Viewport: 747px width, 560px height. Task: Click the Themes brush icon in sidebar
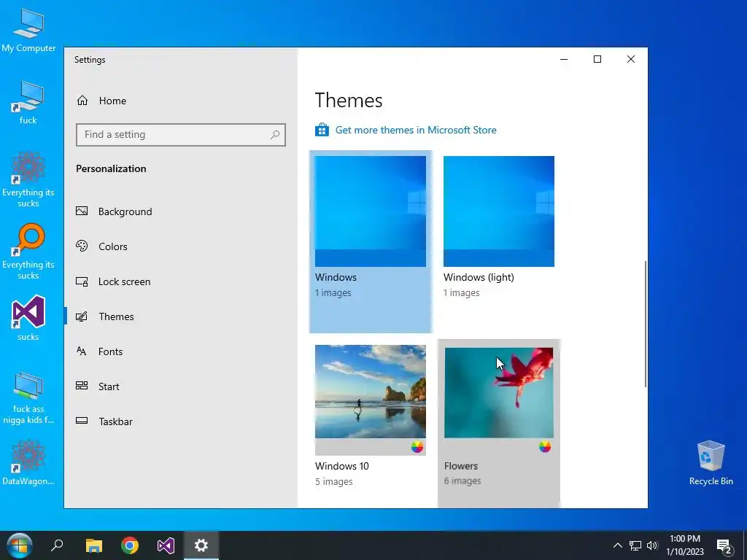82,316
